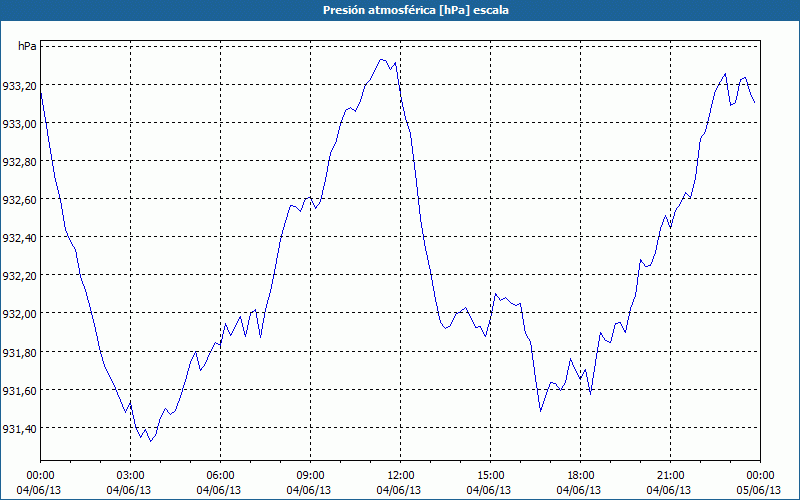Click the 06:00 time label on the x-axis
The width and height of the screenshot is (800, 500).
220,476
